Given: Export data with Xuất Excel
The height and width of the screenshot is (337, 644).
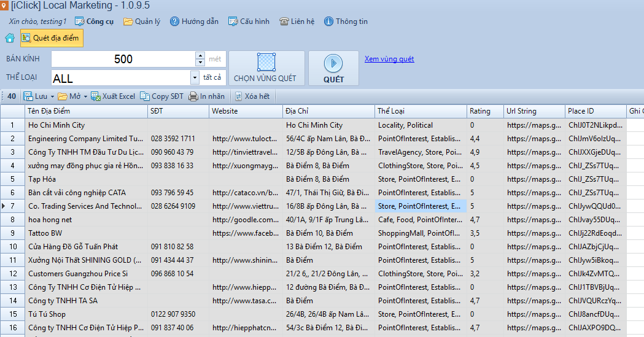Looking at the screenshot, I should click(x=113, y=96).
